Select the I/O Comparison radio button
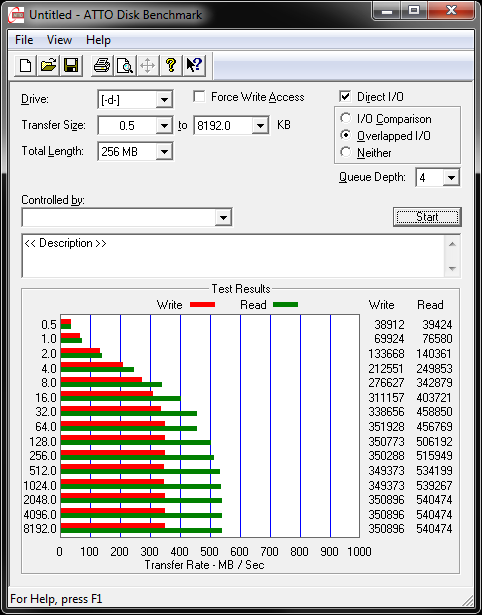This screenshot has width=482, height=615. [x=346, y=118]
